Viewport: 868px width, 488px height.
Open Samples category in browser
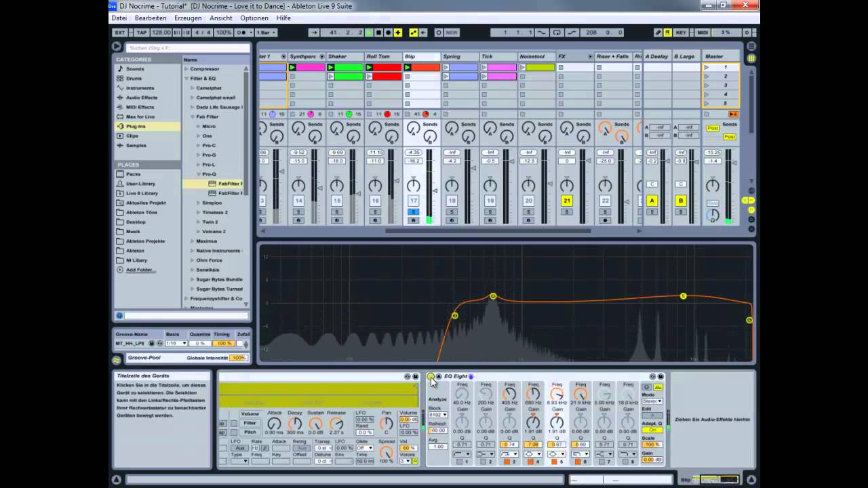coord(136,145)
